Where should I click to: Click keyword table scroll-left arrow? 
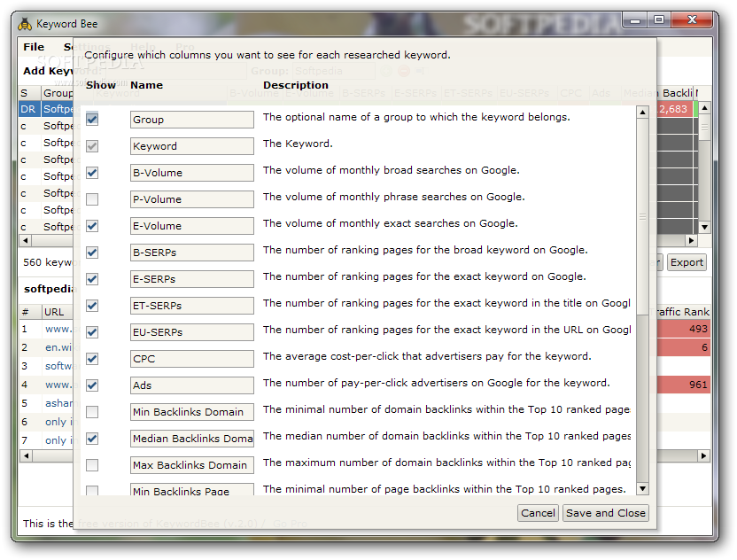click(26, 240)
